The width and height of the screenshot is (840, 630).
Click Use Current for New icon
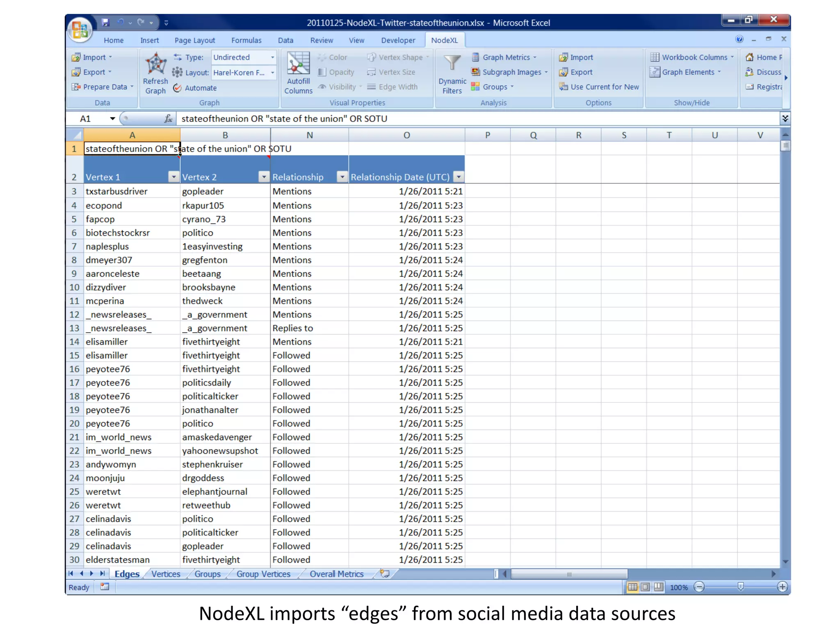click(x=563, y=87)
